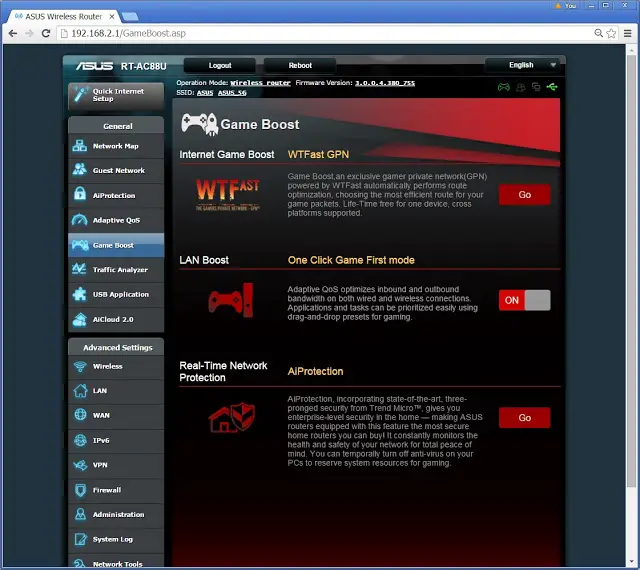This screenshot has width=640, height=570.
Task: Click the VPN icon in sidebar
Action: pos(80,465)
